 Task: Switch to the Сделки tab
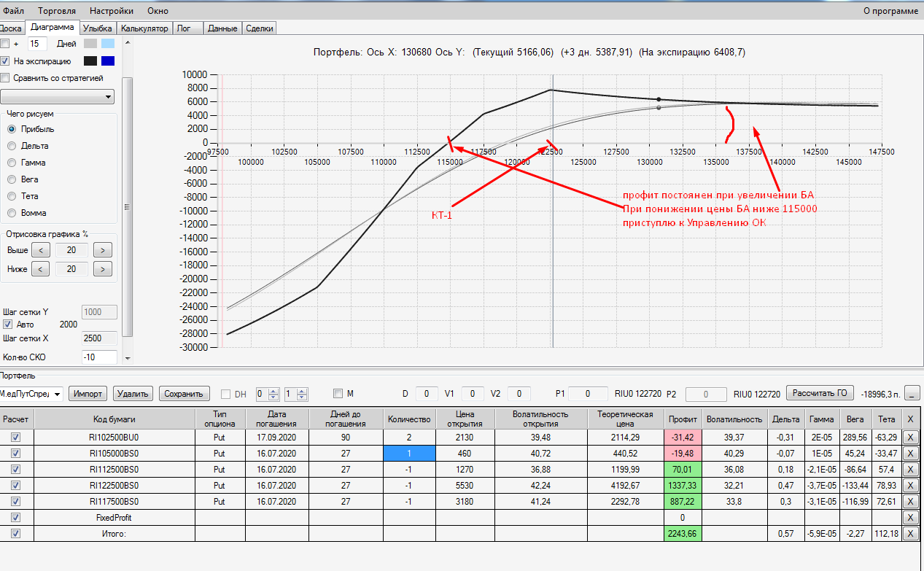(260, 28)
